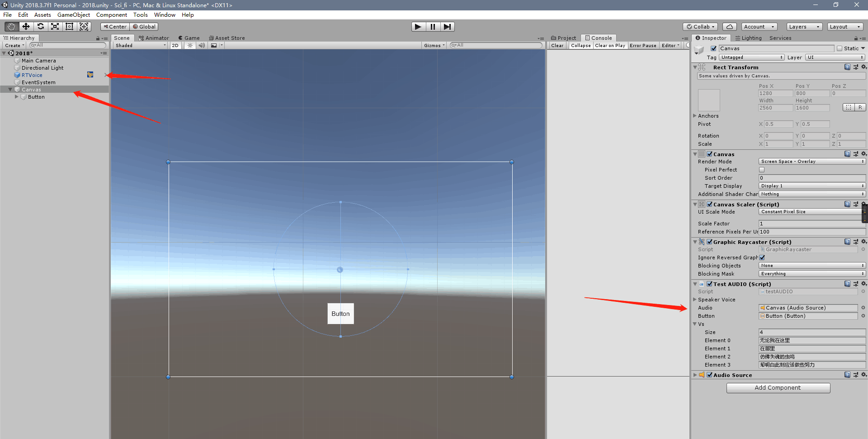
Task: Switch to the Console tab
Action: (x=599, y=38)
